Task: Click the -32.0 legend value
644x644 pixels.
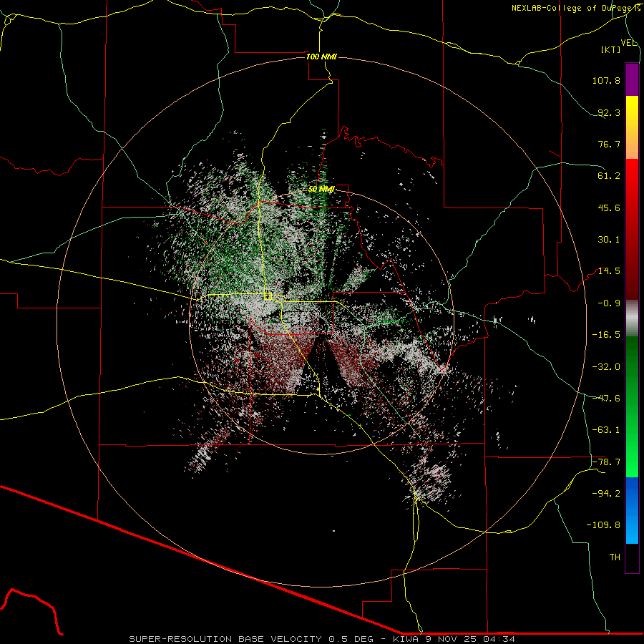Action: pyautogui.click(x=606, y=367)
